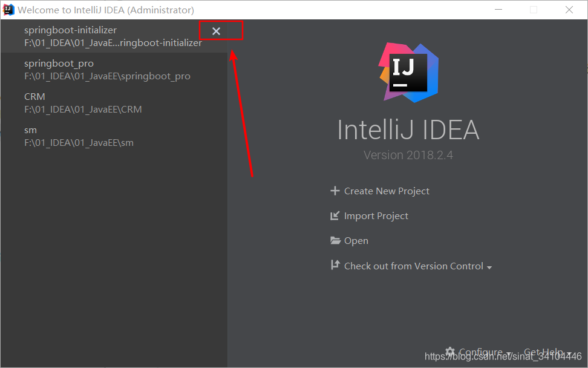Open the springboot_pro recent project

pos(114,70)
